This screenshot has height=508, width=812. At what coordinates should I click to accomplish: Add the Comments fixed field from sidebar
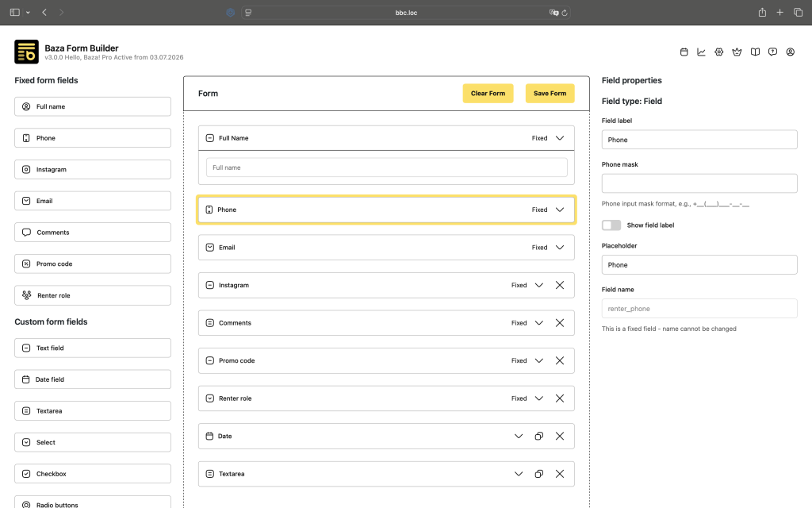click(93, 233)
